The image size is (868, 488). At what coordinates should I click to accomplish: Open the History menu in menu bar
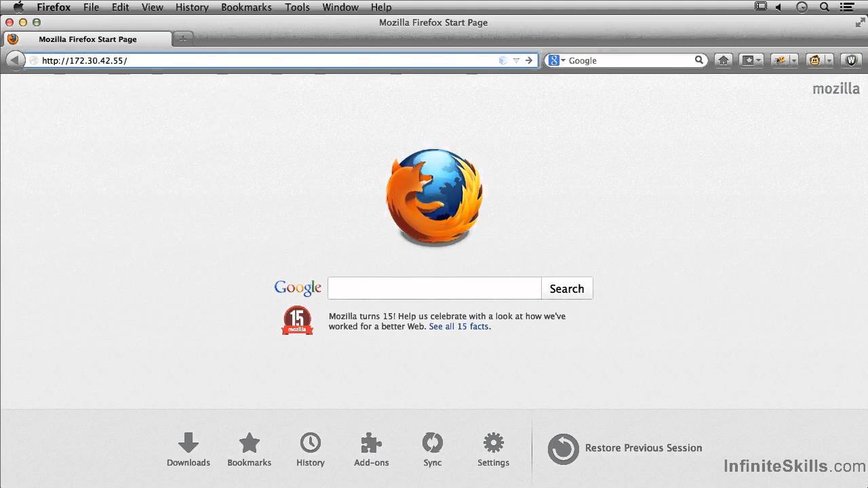192,7
